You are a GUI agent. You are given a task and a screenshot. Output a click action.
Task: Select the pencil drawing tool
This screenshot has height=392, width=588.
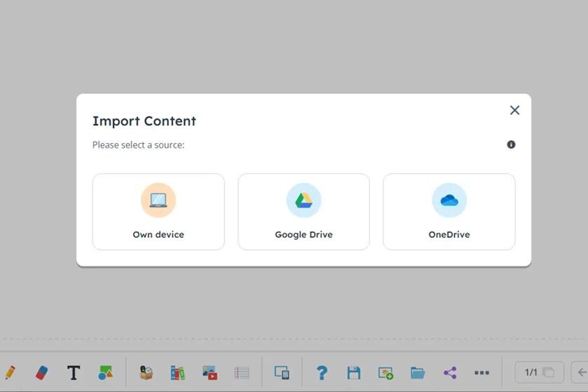pyautogui.click(x=10, y=372)
